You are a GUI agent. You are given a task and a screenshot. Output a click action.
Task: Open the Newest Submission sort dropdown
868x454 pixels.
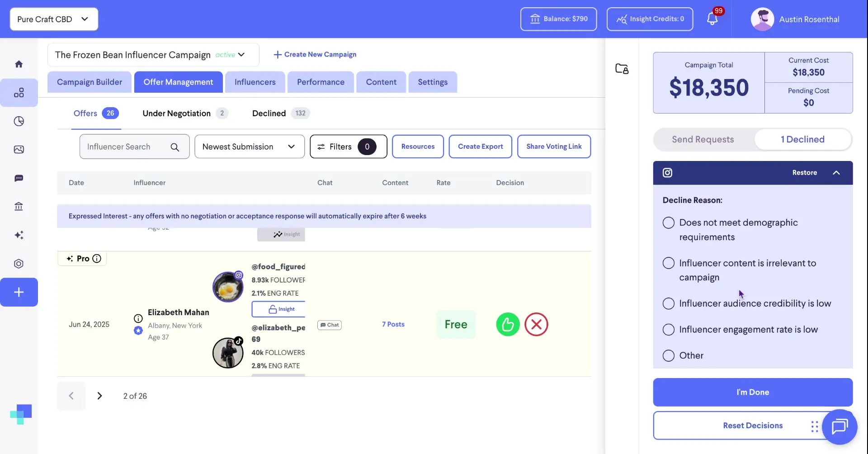click(x=249, y=146)
